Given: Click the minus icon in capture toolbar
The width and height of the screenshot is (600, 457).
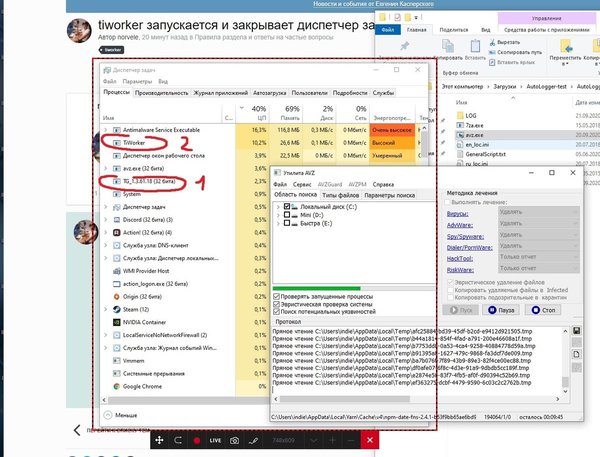Looking at the screenshot, I should pos(351,441).
